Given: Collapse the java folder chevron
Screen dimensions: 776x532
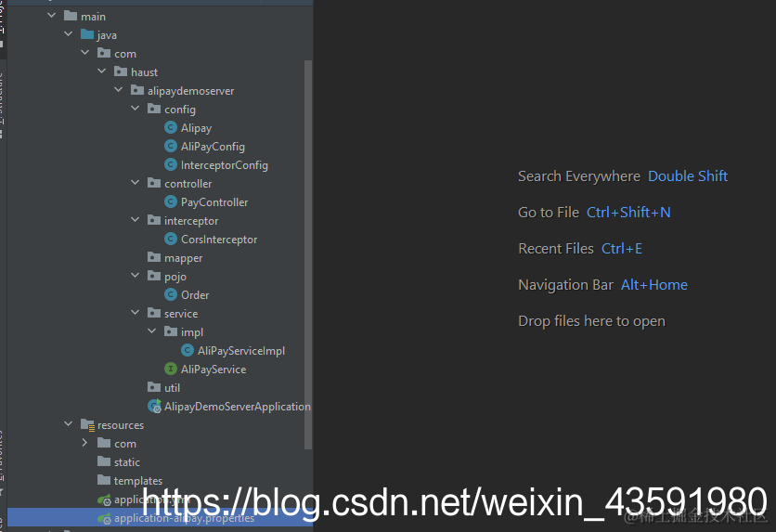Looking at the screenshot, I should click(x=69, y=33).
